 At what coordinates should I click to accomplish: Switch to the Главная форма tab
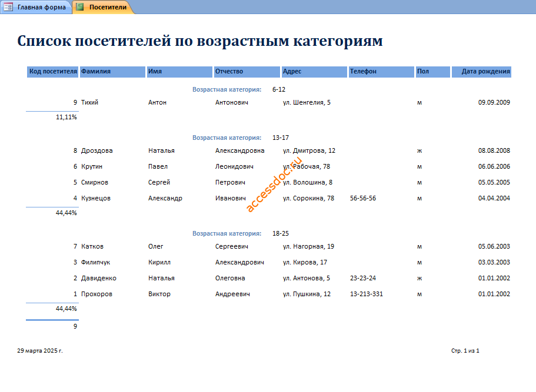pos(36,7)
